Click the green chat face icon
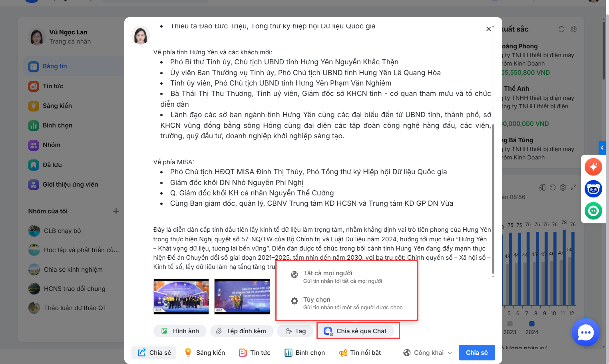This screenshot has height=364, width=609. 593,211
